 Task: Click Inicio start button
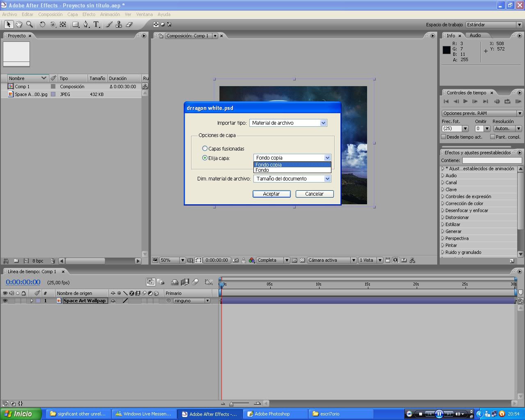[x=21, y=414]
